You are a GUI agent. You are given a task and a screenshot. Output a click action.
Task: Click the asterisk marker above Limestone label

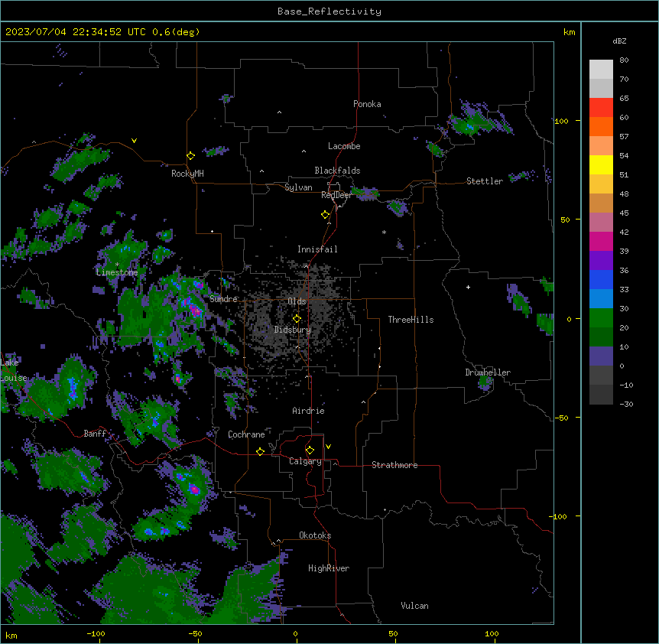tap(117, 265)
